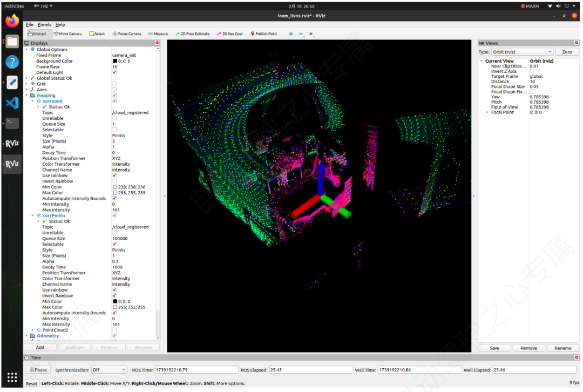
Task: Enable the PointCloud2 display checkbox
Action: click(114, 330)
